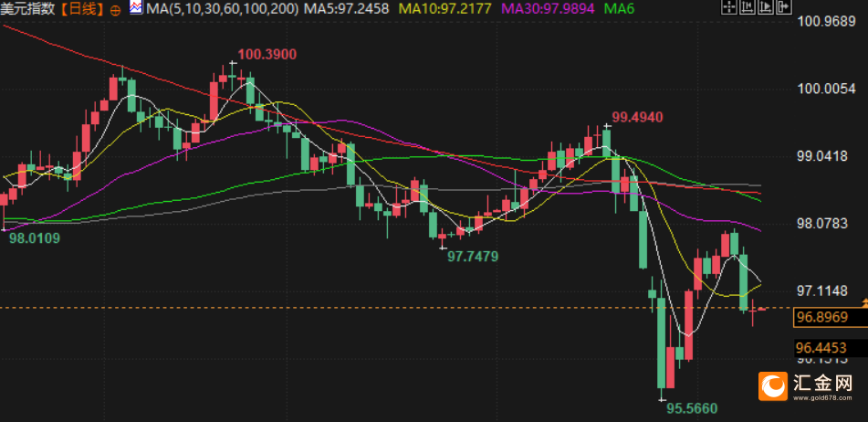
Task: Activate the crosshair cursor tool icon
Action: click(x=729, y=6)
